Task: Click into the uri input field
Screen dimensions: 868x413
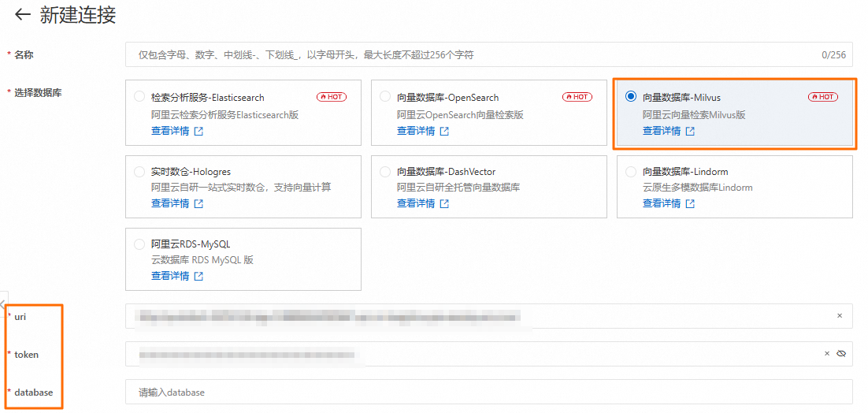Action: pos(489,316)
